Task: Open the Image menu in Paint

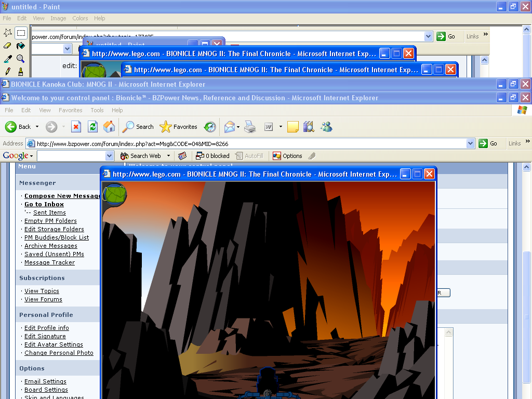Action: tap(58, 18)
